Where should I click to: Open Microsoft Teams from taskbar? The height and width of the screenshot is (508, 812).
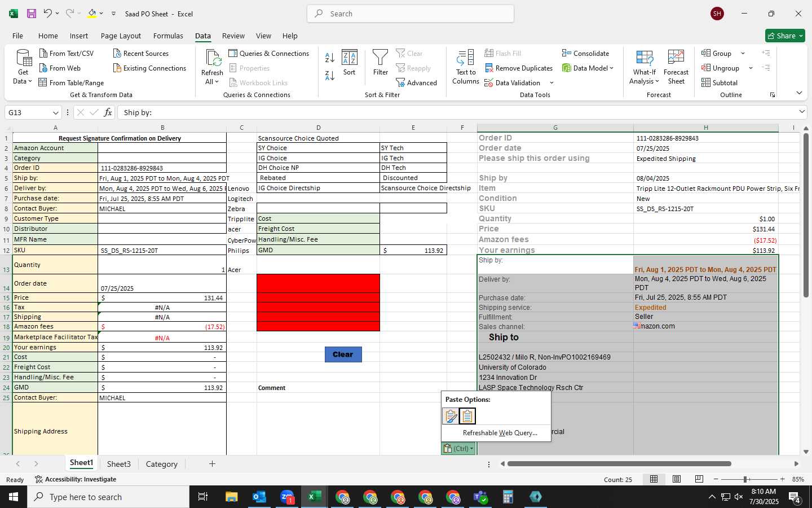point(480,497)
